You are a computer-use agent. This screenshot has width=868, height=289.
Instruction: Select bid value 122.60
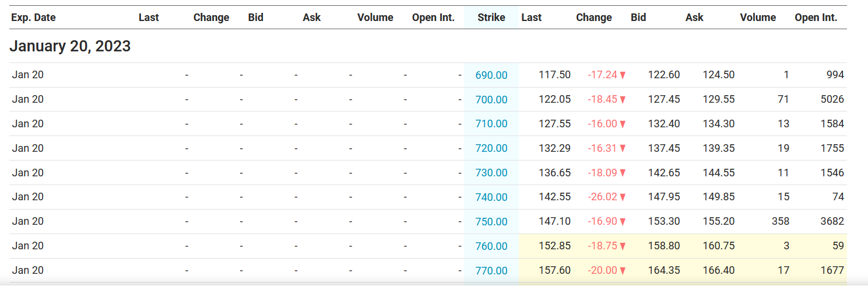[664, 75]
